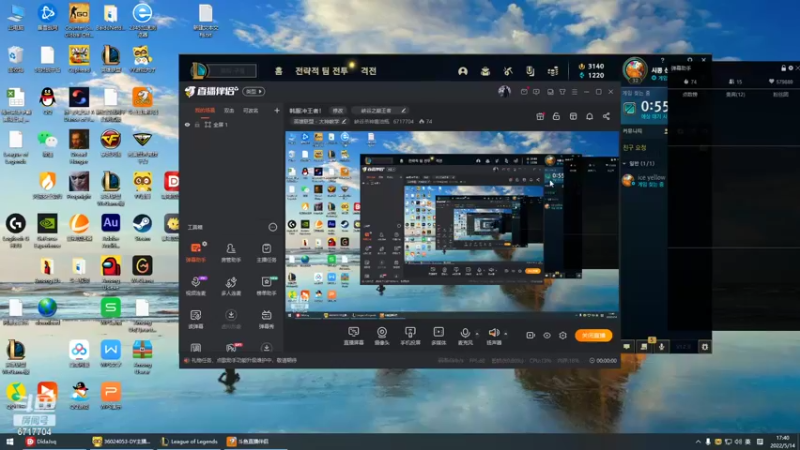Screen dimensions: 800x450
Task: Switch to the first scene tab highlighted orange
Action: coord(205,110)
